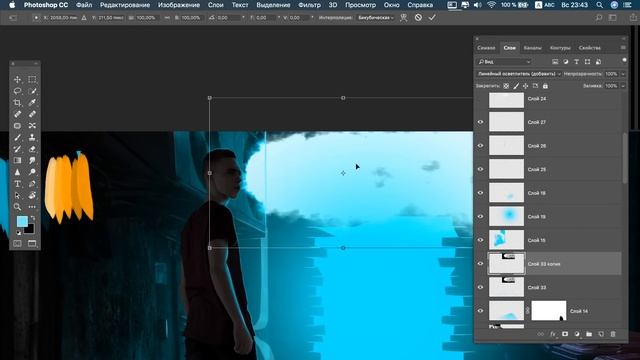Select the Zoom tool in toolbar
Screen dimensions: 640x360
tap(17, 207)
